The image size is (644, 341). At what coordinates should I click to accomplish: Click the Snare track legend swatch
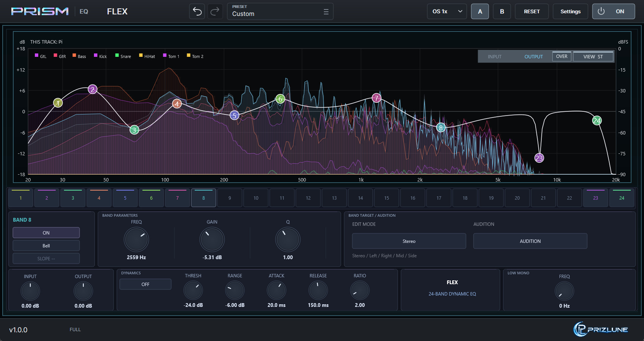pos(117,55)
